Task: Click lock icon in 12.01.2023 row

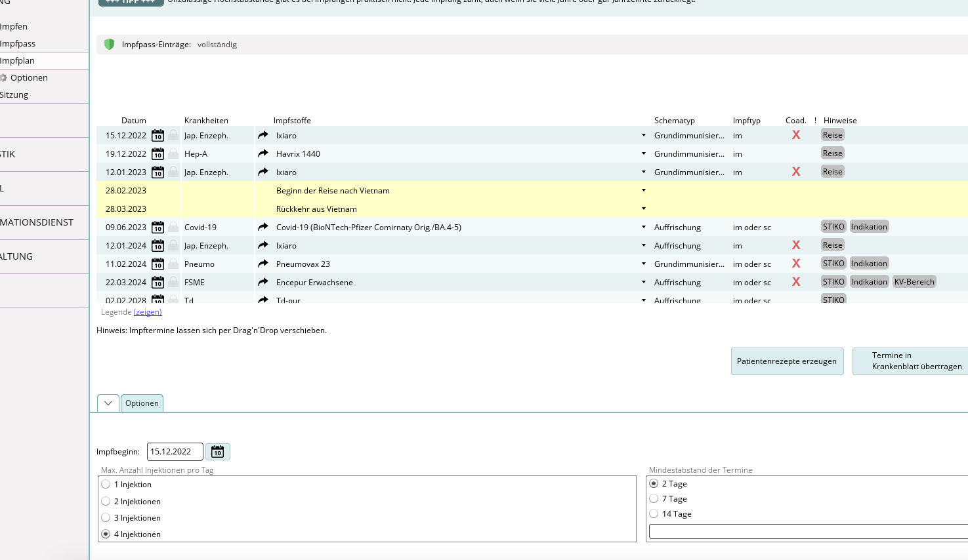Action: [x=173, y=172]
